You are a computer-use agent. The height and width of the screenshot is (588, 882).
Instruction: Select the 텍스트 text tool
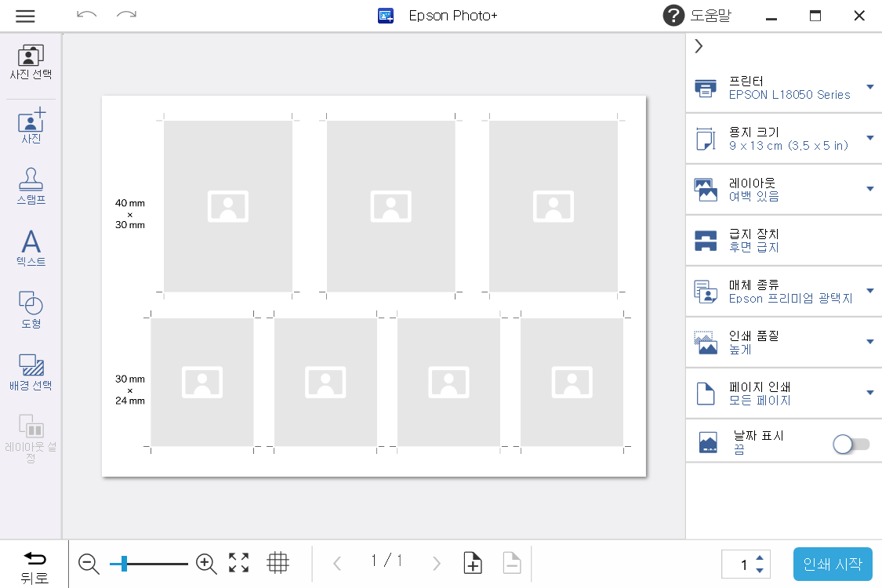tap(31, 249)
